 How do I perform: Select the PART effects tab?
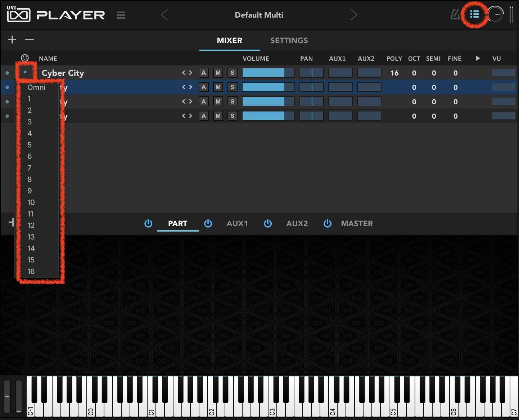[178, 223]
